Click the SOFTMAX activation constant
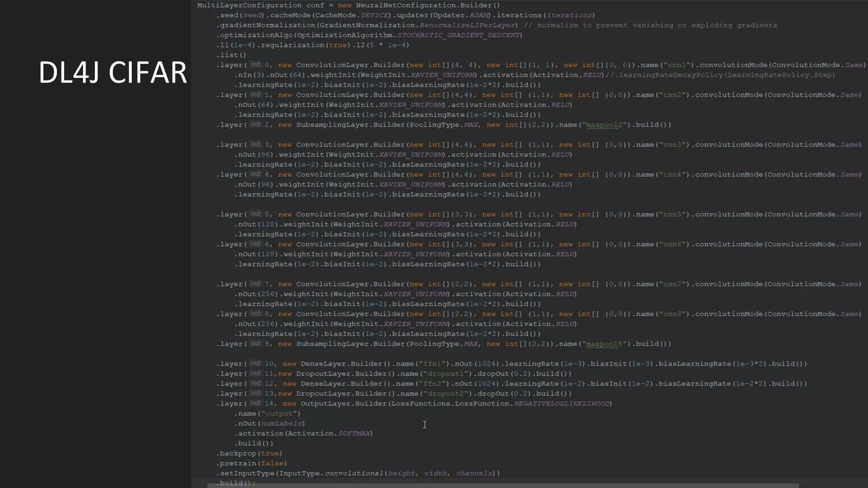 coord(354,433)
